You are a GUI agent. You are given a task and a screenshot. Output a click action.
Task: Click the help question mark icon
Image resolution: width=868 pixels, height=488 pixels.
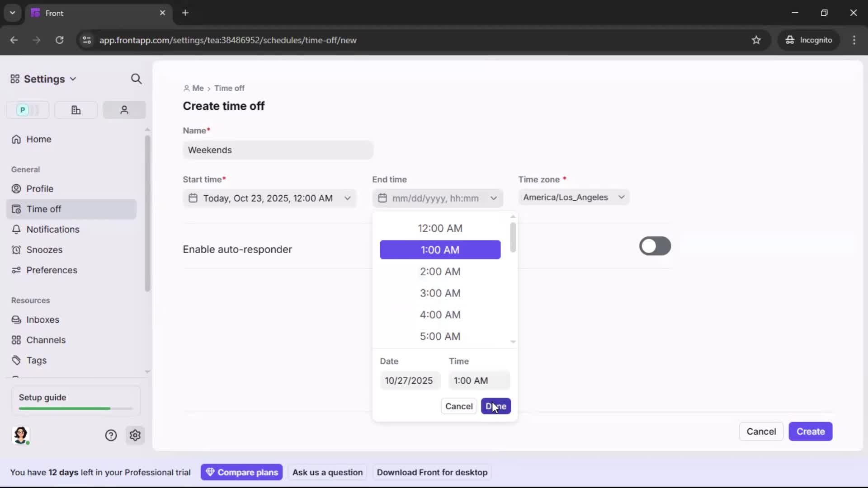(x=111, y=435)
